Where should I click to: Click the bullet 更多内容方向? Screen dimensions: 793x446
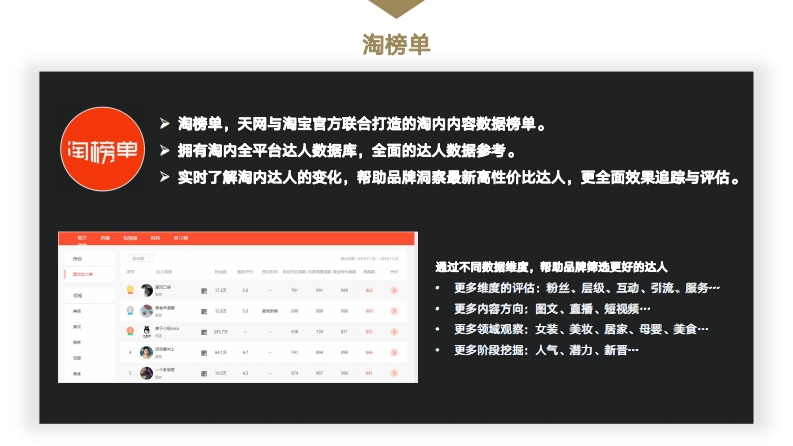pos(552,309)
